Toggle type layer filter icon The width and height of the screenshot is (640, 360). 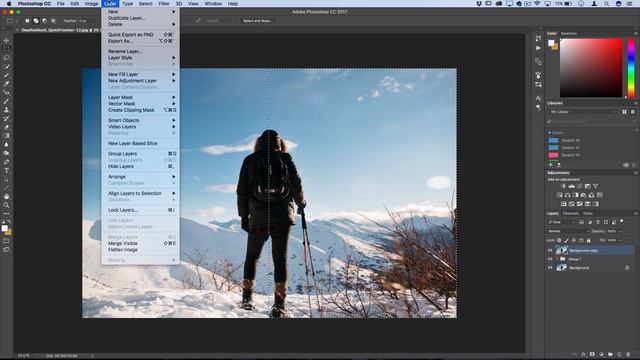tap(598, 222)
